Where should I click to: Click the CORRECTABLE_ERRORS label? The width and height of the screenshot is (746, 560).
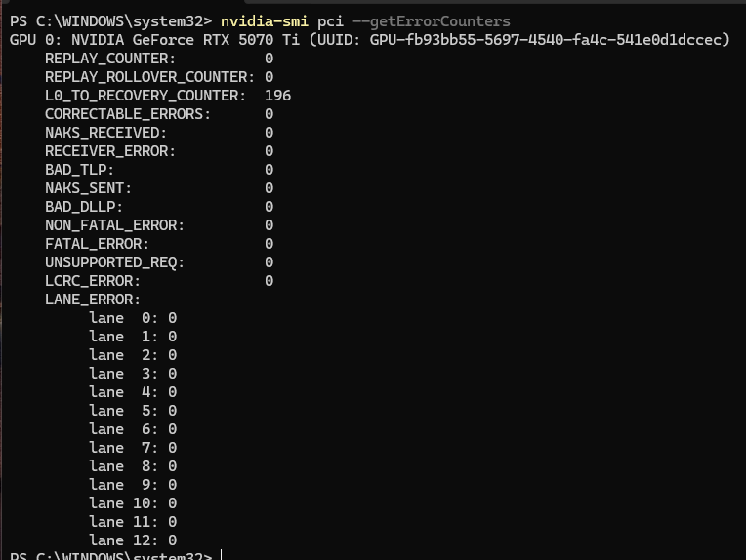point(128,114)
